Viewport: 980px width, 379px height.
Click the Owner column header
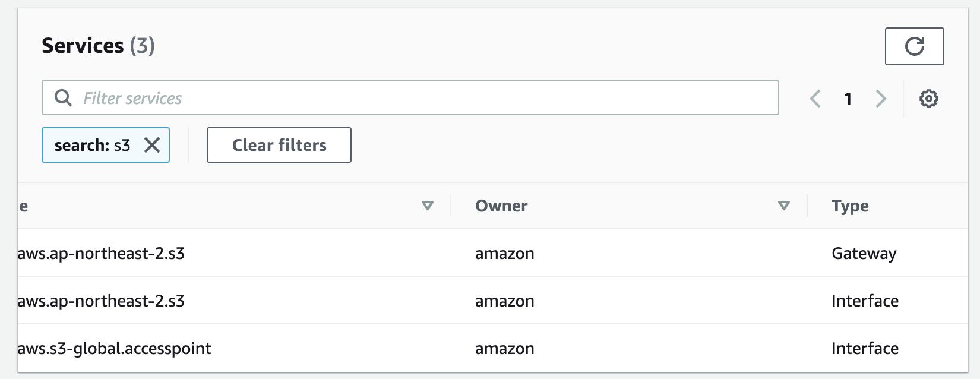501,206
